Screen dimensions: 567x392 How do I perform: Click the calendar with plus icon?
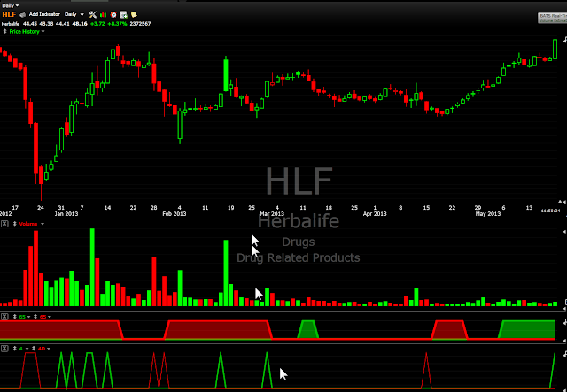coord(124,14)
